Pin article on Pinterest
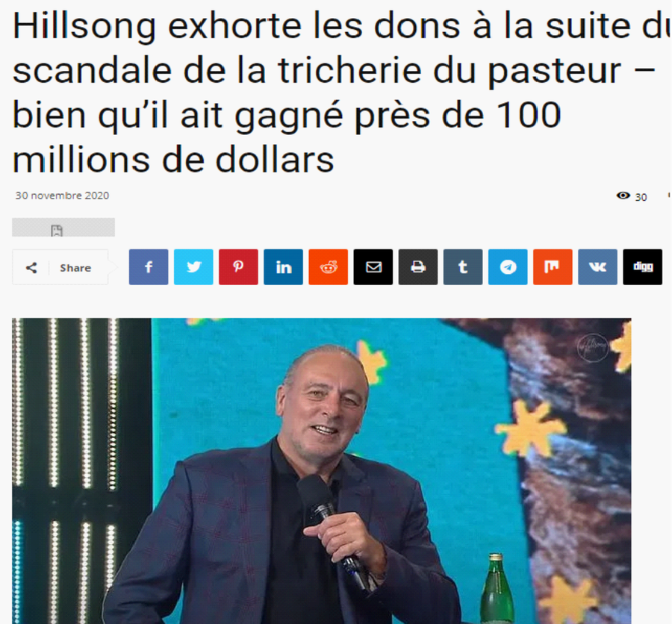Image resolution: width=672 pixels, height=624 pixels. (238, 267)
